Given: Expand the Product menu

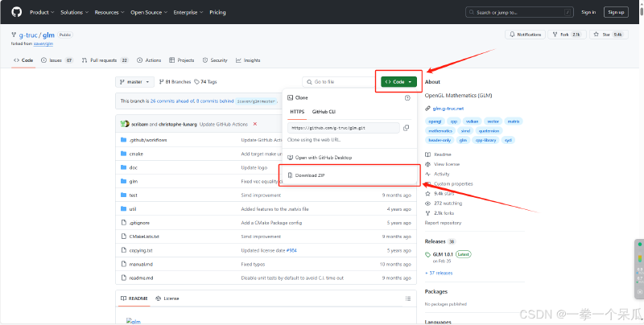Looking at the screenshot, I should 42,12.
